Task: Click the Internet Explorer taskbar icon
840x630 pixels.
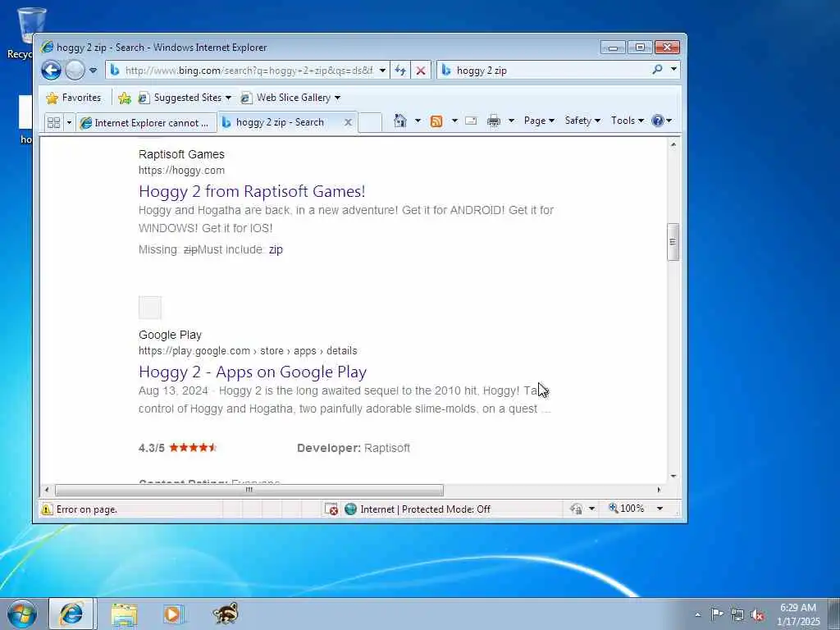Action: [x=71, y=614]
